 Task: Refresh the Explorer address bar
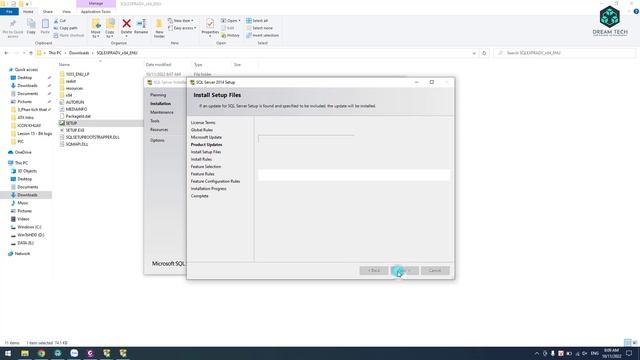484,53
